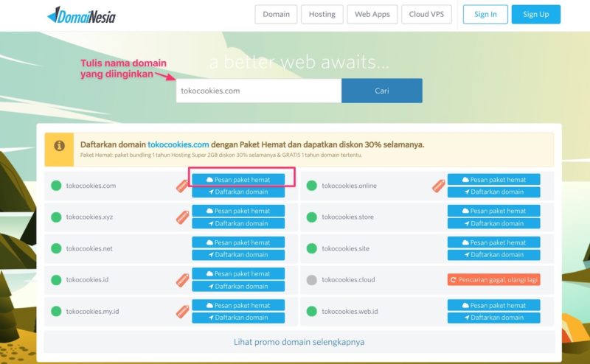Click the Cari search button

382,91
